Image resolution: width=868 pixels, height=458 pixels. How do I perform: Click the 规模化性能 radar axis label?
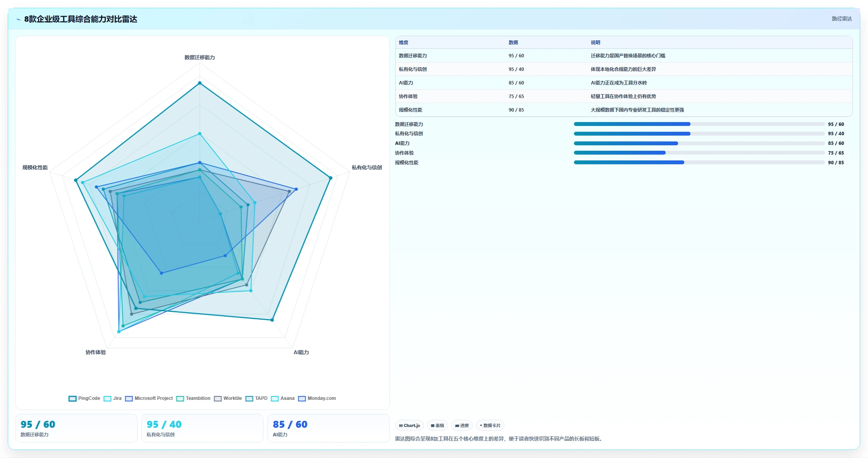[x=35, y=167]
